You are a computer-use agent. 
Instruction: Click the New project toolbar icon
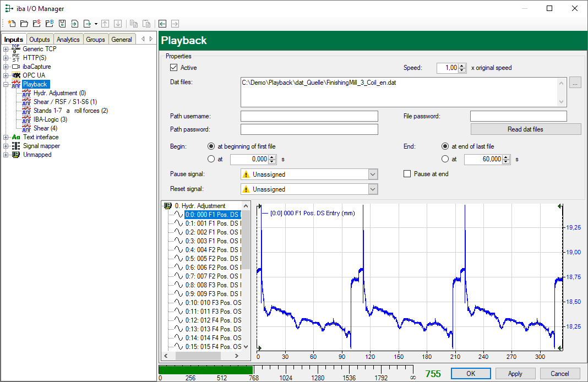pyautogui.click(x=11, y=24)
